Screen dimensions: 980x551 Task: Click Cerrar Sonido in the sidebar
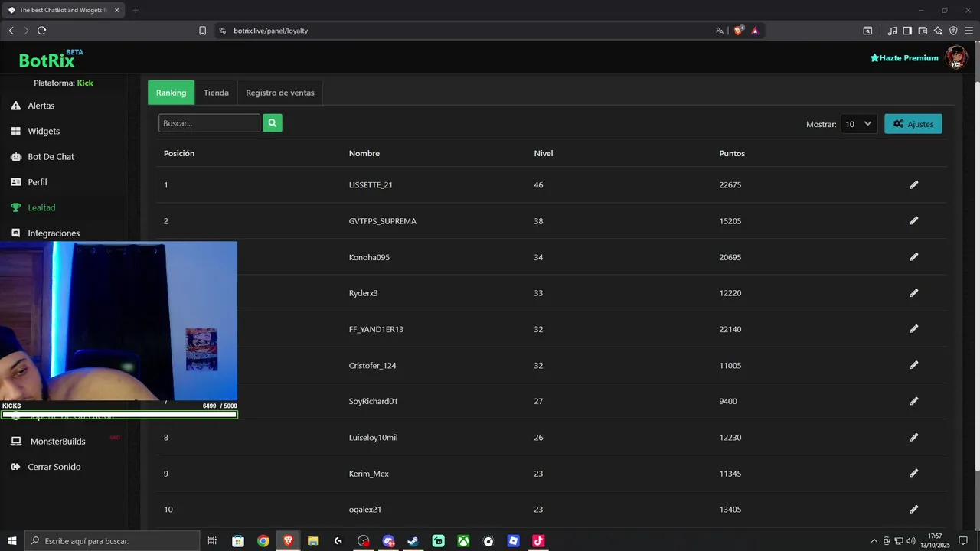(54, 467)
